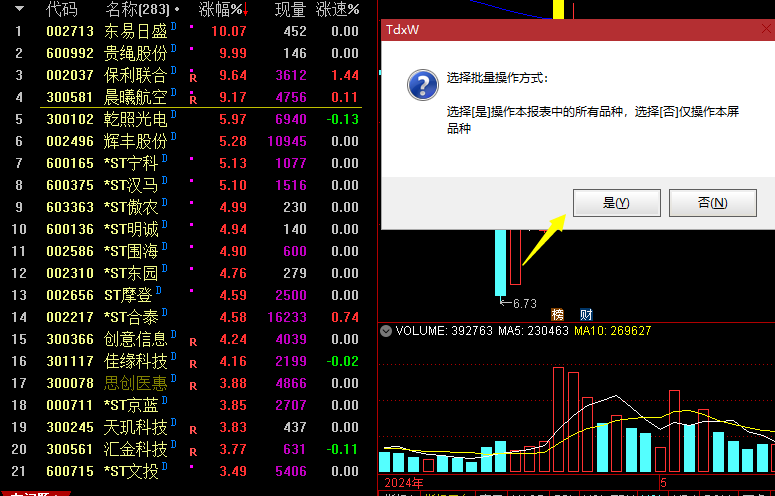Click the 现量 column header
Image resolution: width=775 pixels, height=496 pixels.
290,9
